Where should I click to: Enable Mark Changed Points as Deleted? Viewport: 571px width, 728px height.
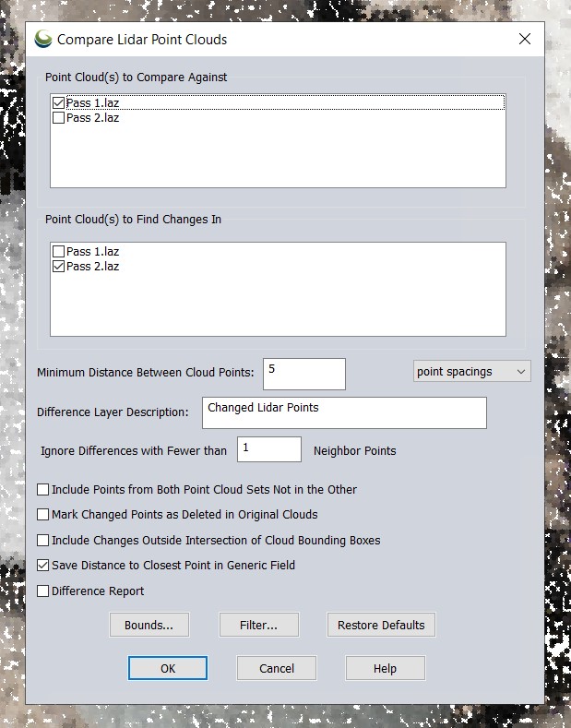42,515
